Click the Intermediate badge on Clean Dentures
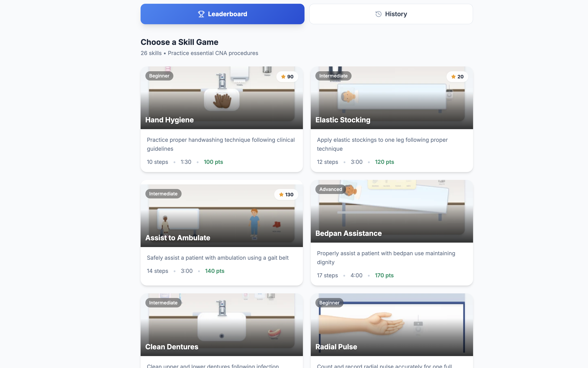Viewport: 588px width, 368px height. click(x=163, y=303)
